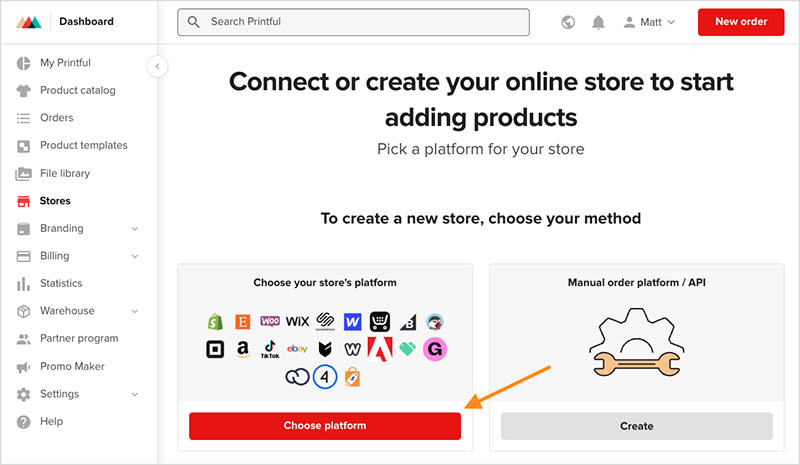Collapse the sidebar with arrow button
This screenshot has width=800, height=465.
(x=157, y=66)
